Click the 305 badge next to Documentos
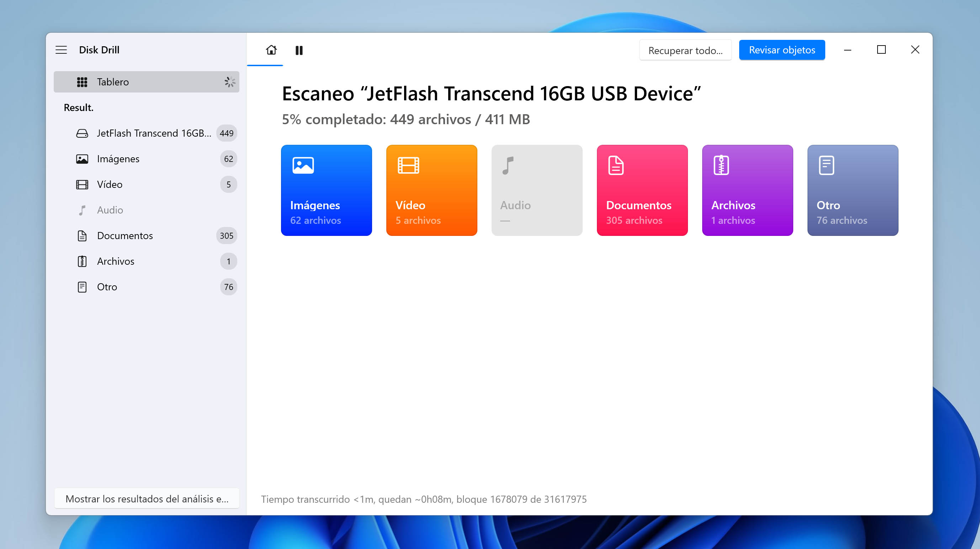 tap(227, 236)
